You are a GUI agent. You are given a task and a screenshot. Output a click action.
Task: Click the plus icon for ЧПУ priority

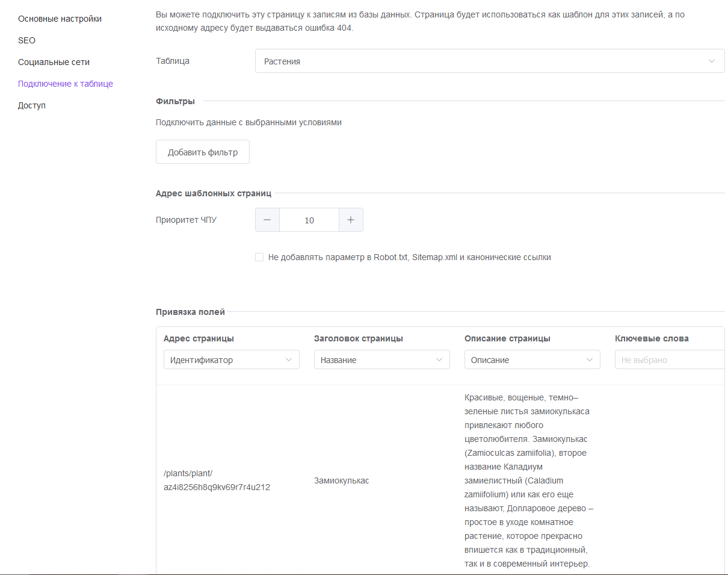pos(351,220)
